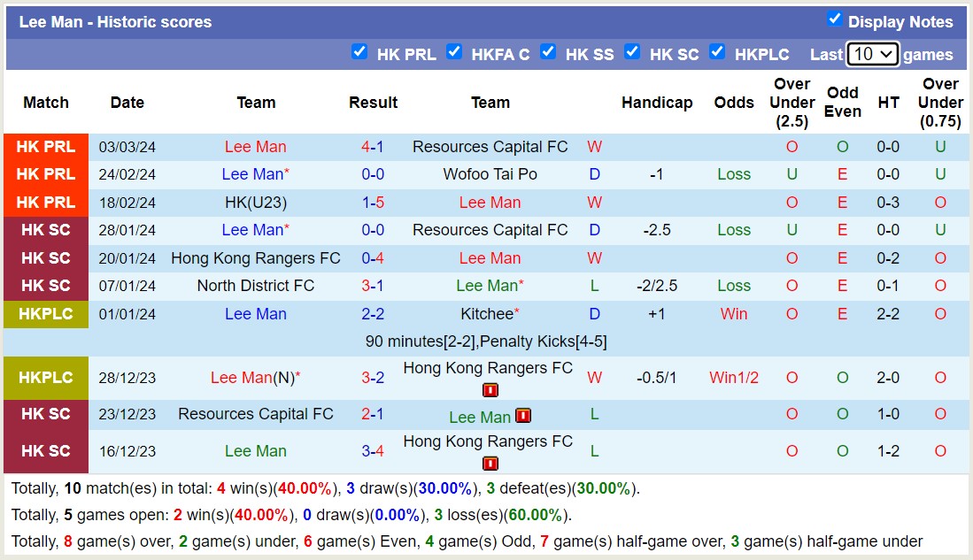The height and width of the screenshot is (560, 973).
Task: Click the HK PRL badge on the 18/02/24 row
Action: tap(45, 203)
